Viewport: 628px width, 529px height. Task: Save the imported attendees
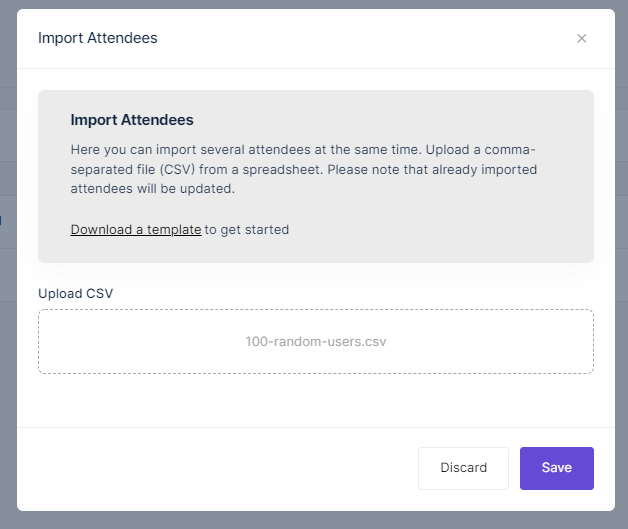[557, 468]
